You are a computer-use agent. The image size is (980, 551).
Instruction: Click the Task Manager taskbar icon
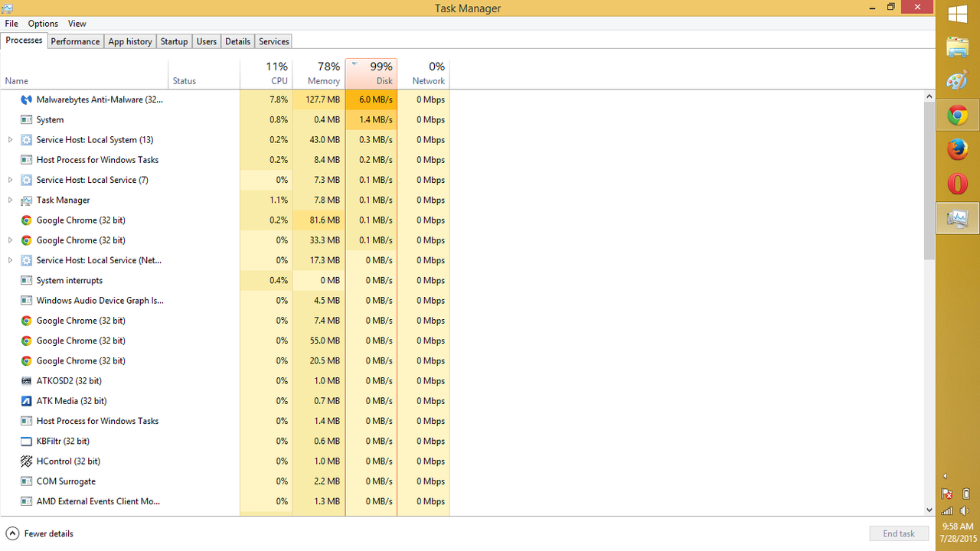(958, 218)
